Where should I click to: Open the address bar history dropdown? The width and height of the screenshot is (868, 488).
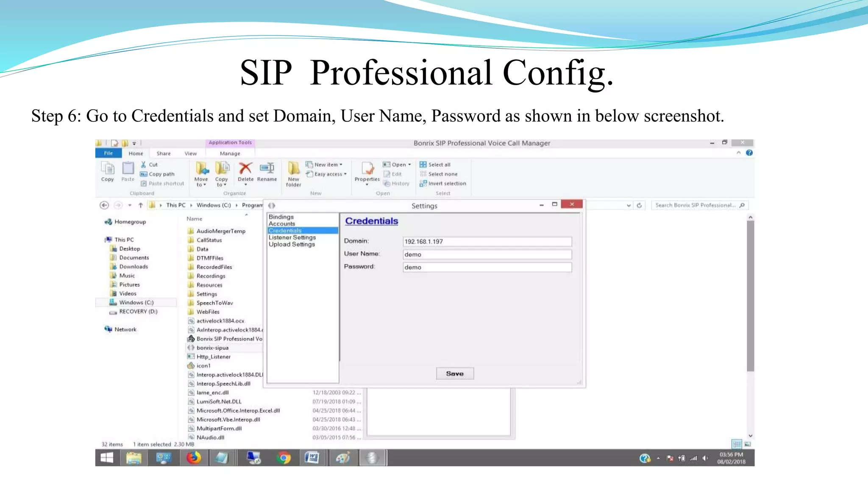click(629, 205)
